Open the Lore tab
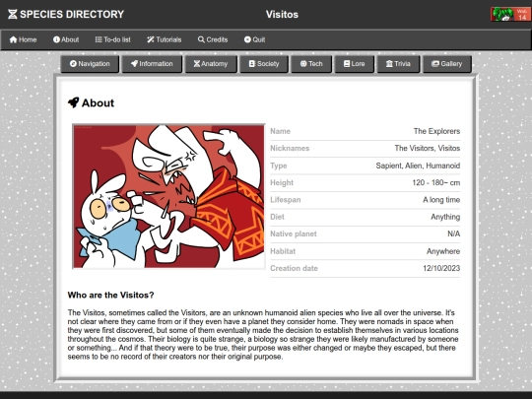 (355, 64)
